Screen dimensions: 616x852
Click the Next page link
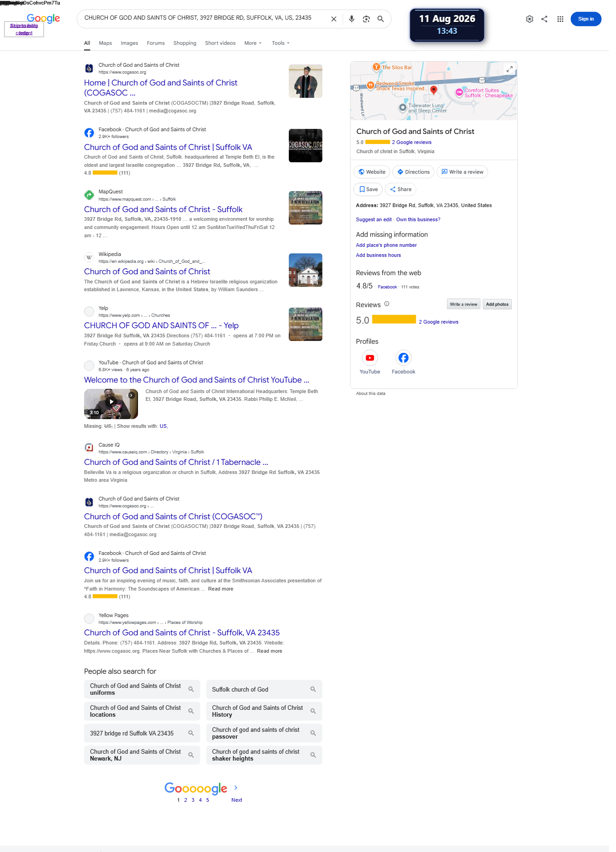237,800
